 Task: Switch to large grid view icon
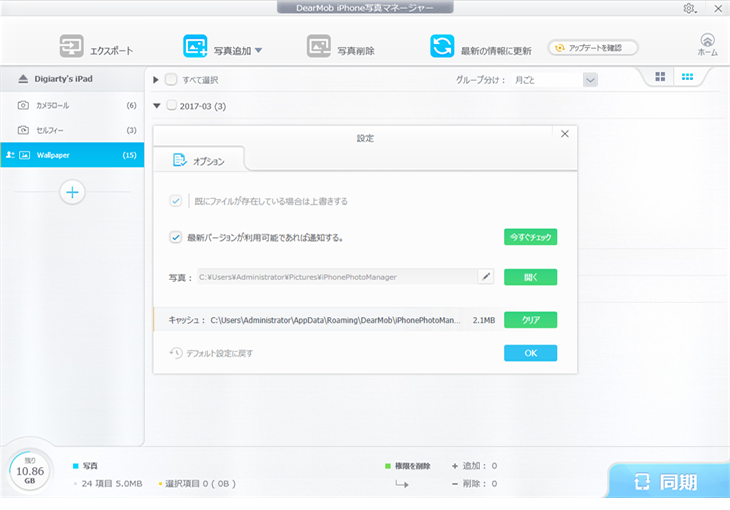click(660, 77)
